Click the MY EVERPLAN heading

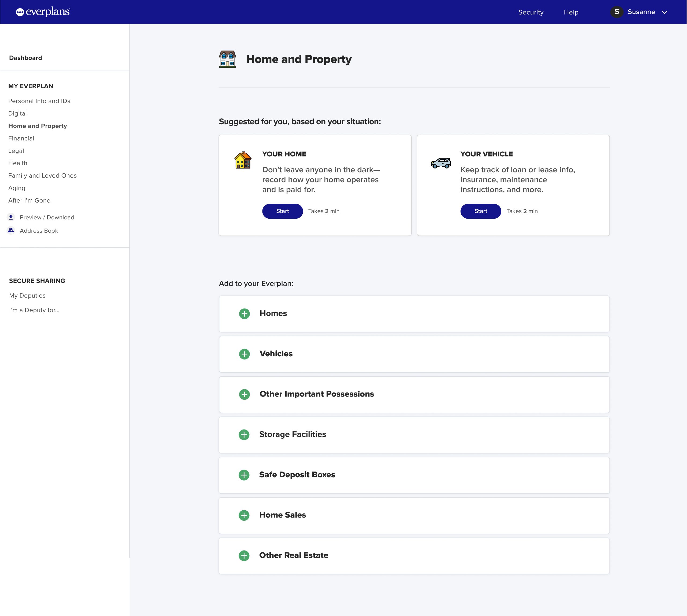pos(31,86)
